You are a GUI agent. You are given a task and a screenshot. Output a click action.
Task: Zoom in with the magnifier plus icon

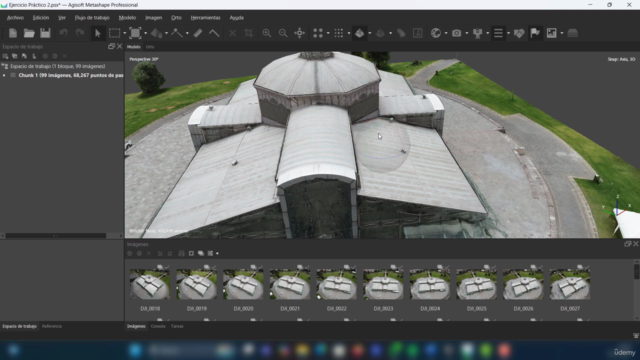pos(267,33)
